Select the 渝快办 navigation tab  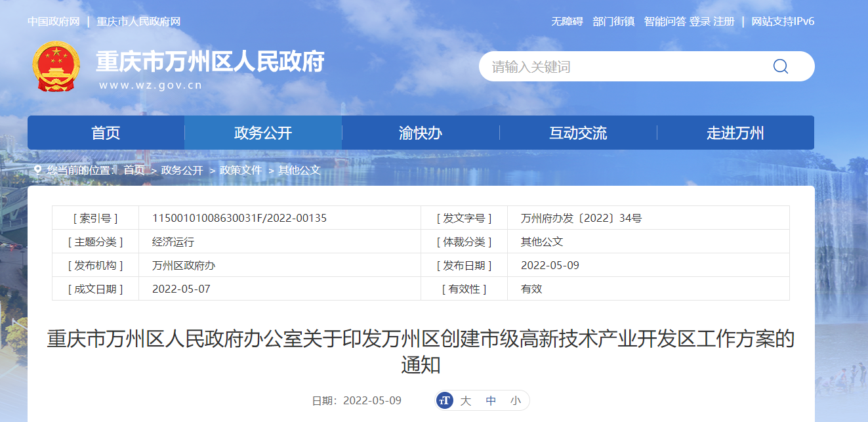coord(421,133)
